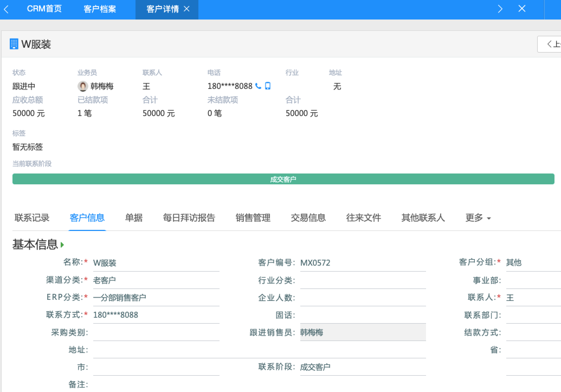
Task: Open the 更多 dropdown menu
Action: click(478, 218)
